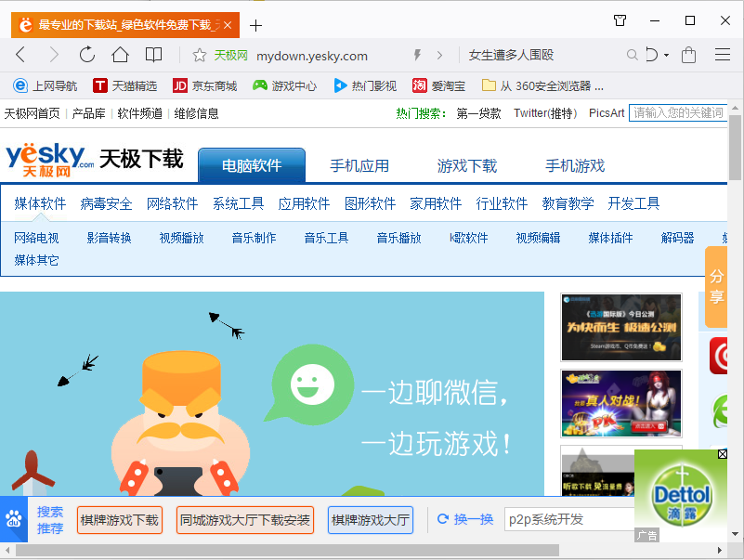The image size is (744, 560).
Task: Open the skin shirt icon in title bar
Action: (620, 20)
